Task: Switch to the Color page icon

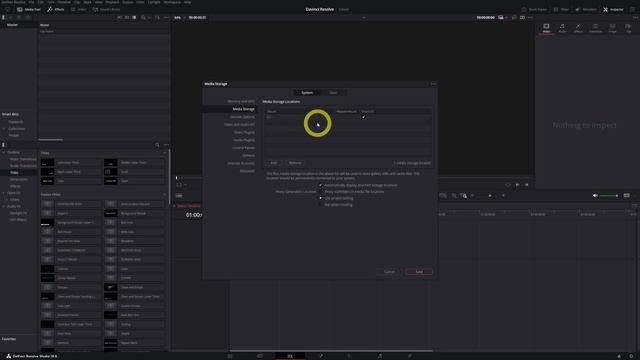Action: 350,356
